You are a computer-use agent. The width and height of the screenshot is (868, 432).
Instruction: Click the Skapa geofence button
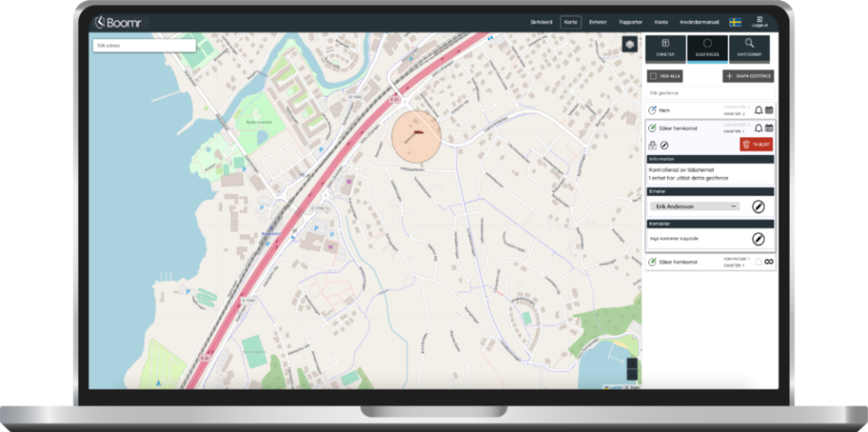[x=748, y=76]
